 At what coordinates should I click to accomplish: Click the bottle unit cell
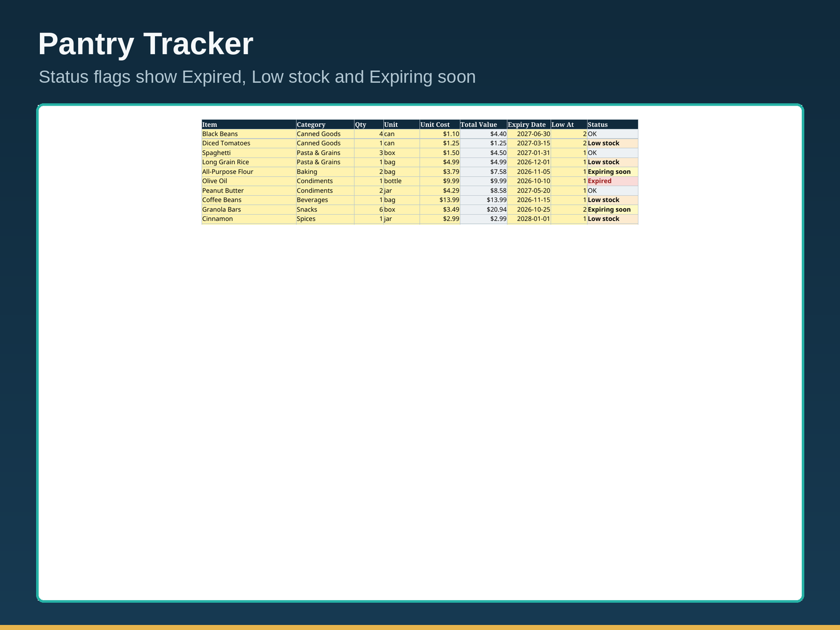coord(401,181)
